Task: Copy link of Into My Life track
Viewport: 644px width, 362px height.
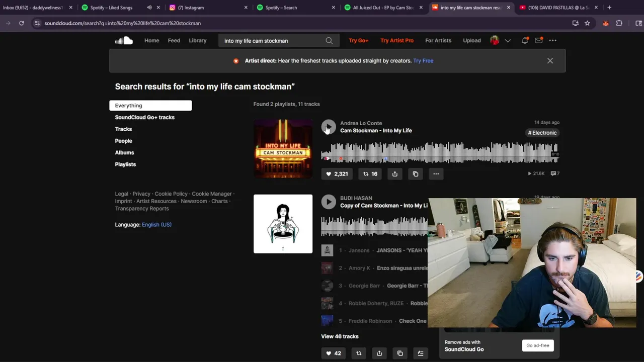Action: click(416, 174)
